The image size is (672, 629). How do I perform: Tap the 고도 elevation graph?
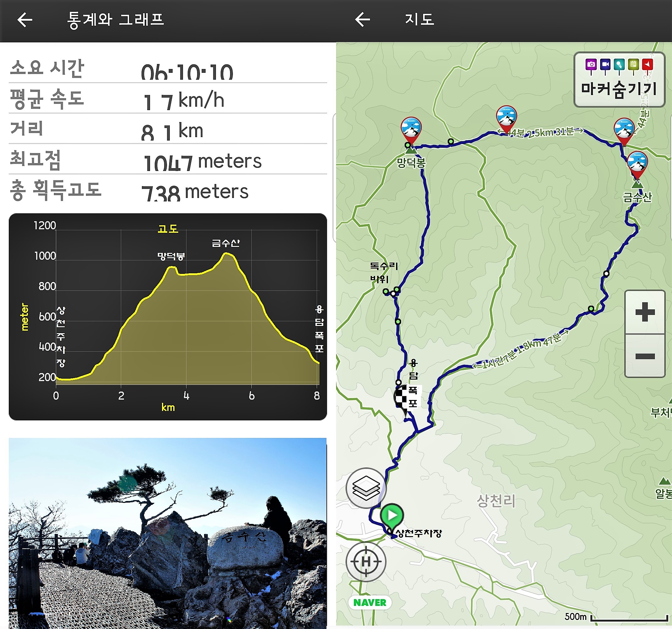coord(168,317)
